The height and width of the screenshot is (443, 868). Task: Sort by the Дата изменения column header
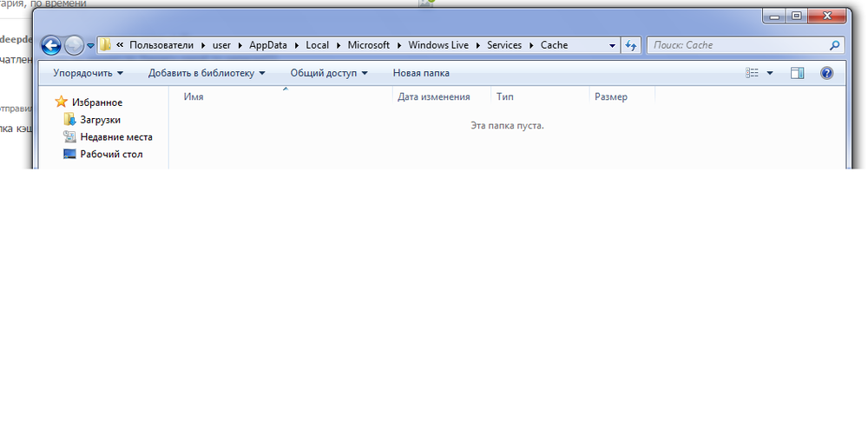(x=434, y=97)
